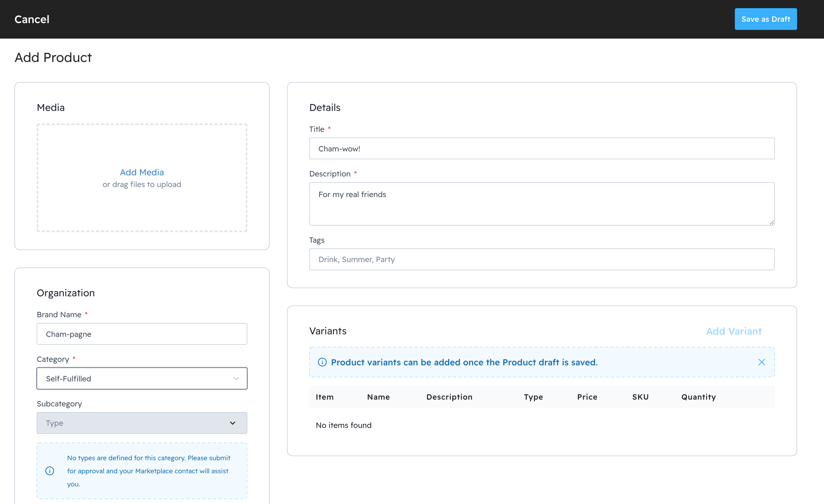Expand the Subcategory Type dropdown
Screen dimensions: 824x504
[134, 423]
